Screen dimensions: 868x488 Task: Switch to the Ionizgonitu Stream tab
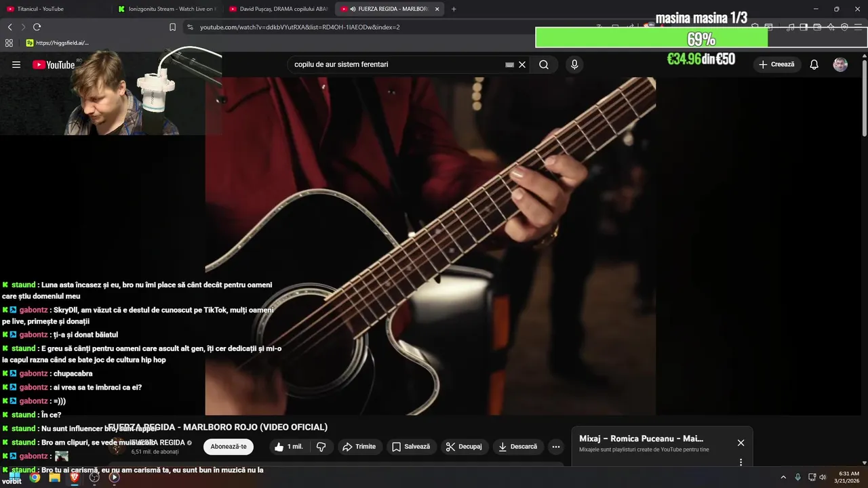point(166,9)
